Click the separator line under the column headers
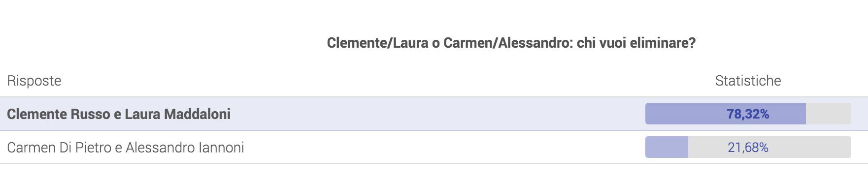This screenshot has width=868, height=179. [x=434, y=97]
